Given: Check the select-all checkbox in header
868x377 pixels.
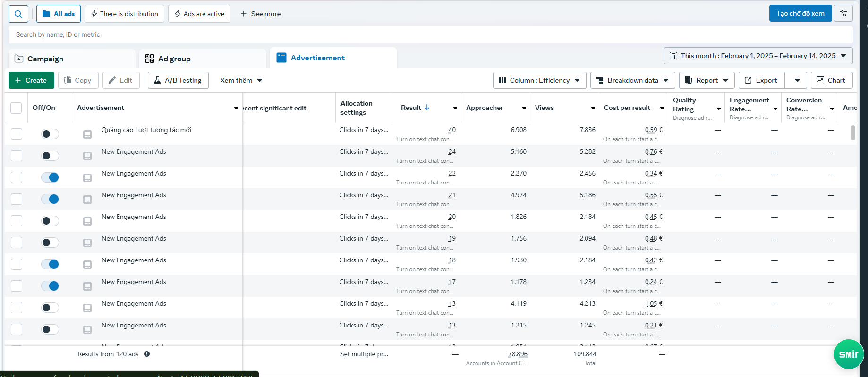Looking at the screenshot, I should click(x=16, y=108).
